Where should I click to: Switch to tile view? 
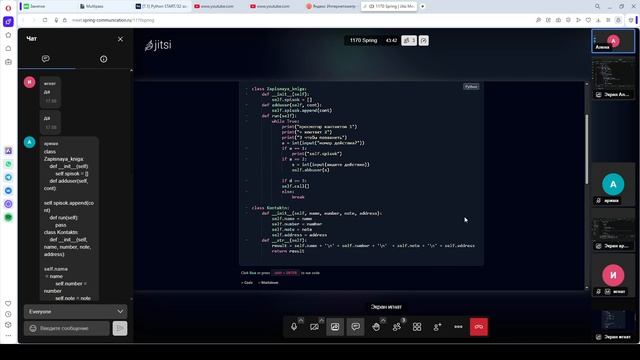(x=417, y=327)
